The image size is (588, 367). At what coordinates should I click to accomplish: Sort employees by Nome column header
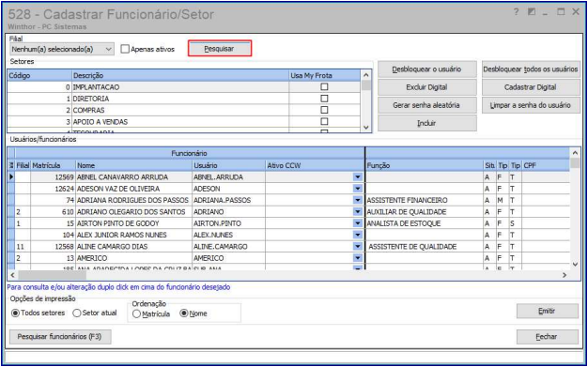(x=133, y=165)
